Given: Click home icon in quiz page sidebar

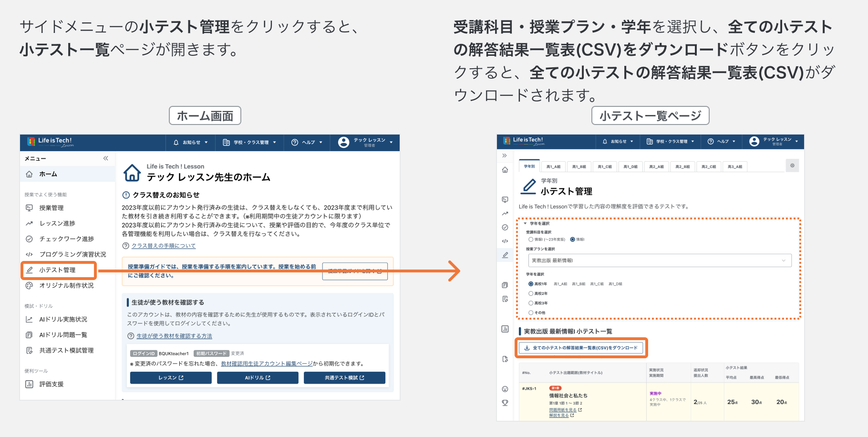Looking at the screenshot, I should [x=505, y=170].
